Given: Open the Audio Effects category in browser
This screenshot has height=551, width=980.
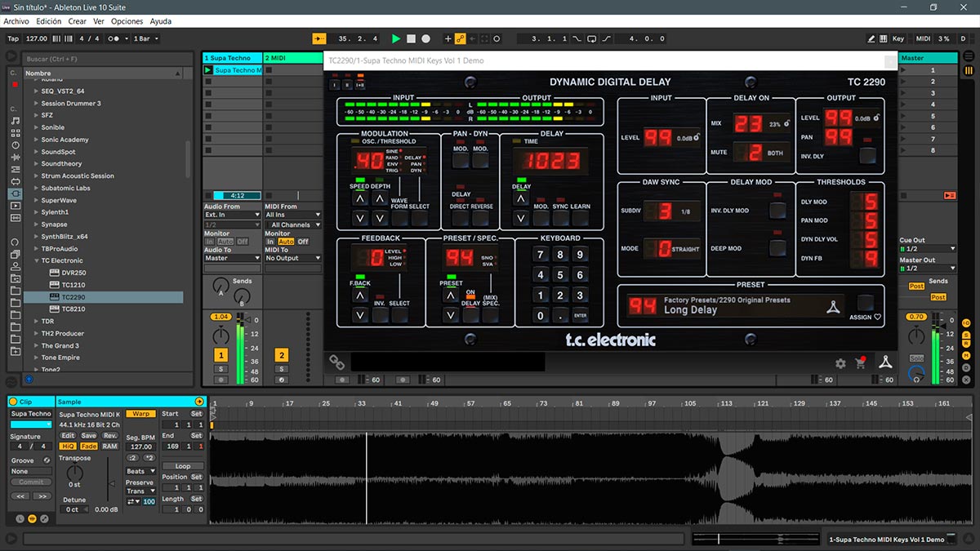Looking at the screenshot, I should (15, 158).
